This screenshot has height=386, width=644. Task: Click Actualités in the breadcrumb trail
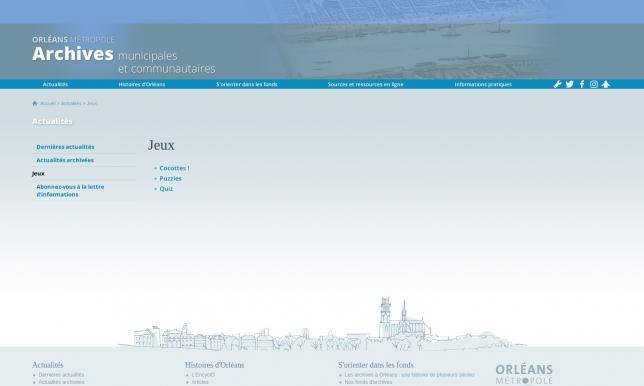[x=71, y=103]
